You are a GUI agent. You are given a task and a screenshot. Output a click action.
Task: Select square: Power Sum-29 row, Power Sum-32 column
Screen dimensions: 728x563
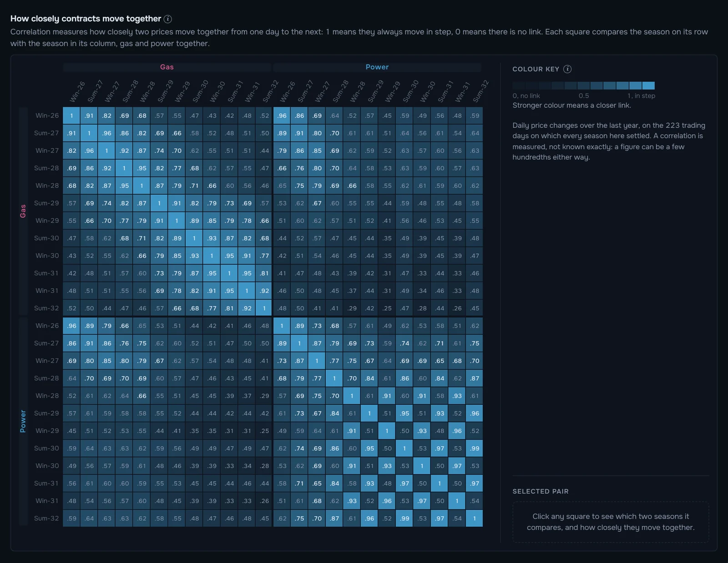tap(475, 413)
